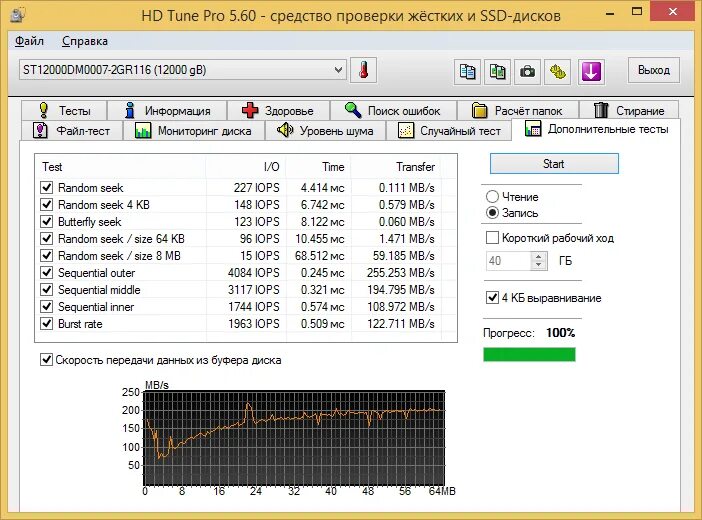This screenshot has height=520, width=702.
Task: Click the chart icon on Мониторинг диска tab
Action: (x=143, y=130)
